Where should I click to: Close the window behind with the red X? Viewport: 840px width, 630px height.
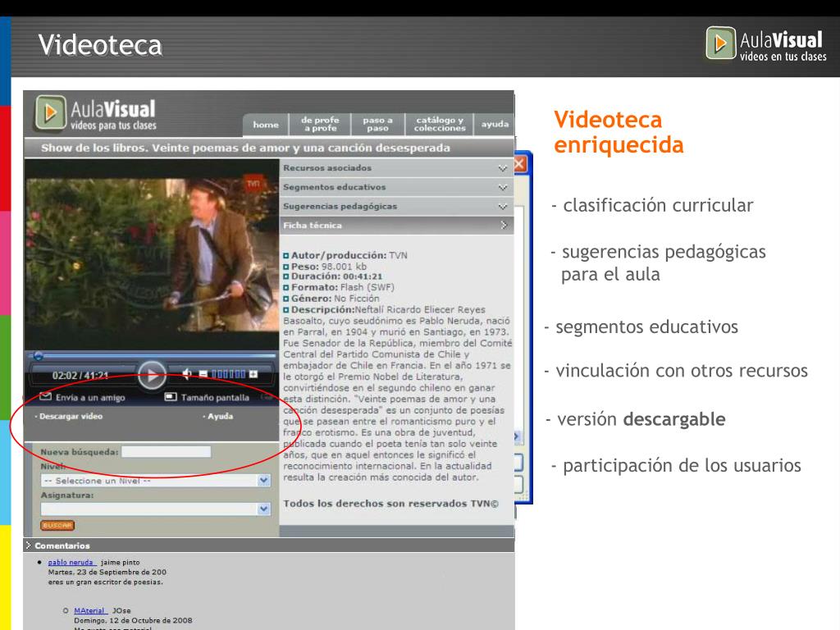pyautogui.click(x=519, y=164)
